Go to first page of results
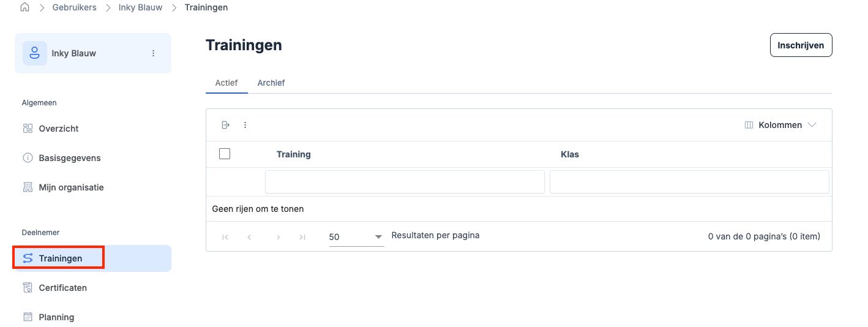This screenshot has width=868, height=327. tap(225, 237)
